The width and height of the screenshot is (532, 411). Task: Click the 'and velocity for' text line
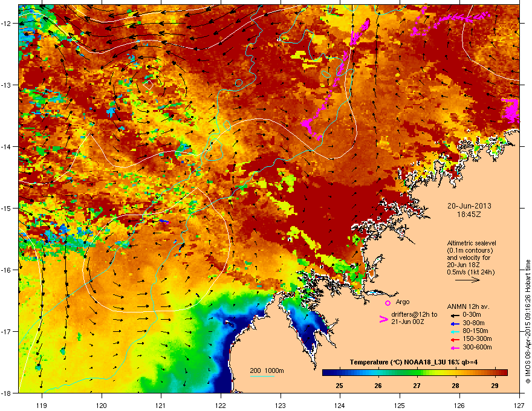(x=469, y=257)
